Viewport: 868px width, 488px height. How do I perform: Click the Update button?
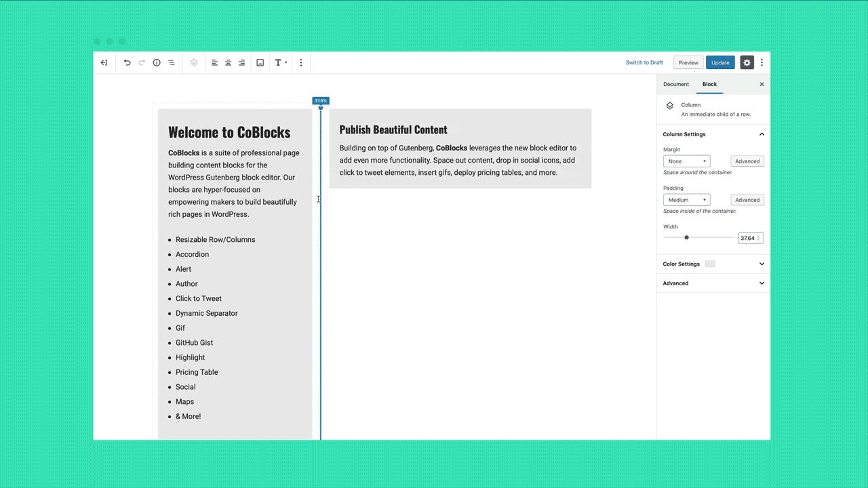[x=720, y=62]
